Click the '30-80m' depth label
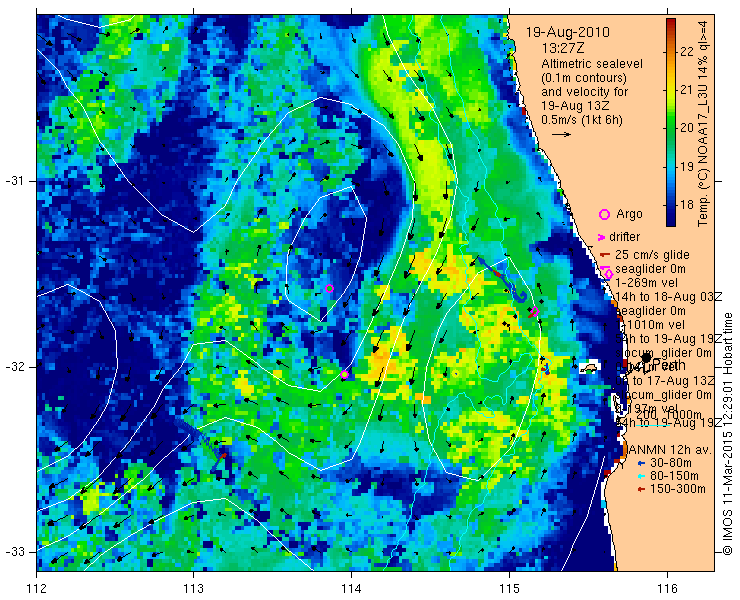 click(x=671, y=463)
